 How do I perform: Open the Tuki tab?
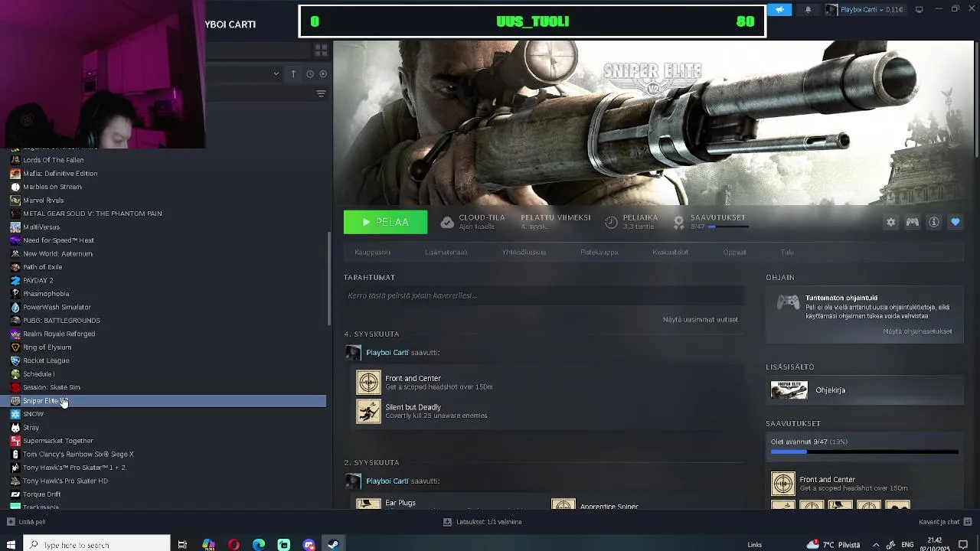pyautogui.click(x=787, y=252)
